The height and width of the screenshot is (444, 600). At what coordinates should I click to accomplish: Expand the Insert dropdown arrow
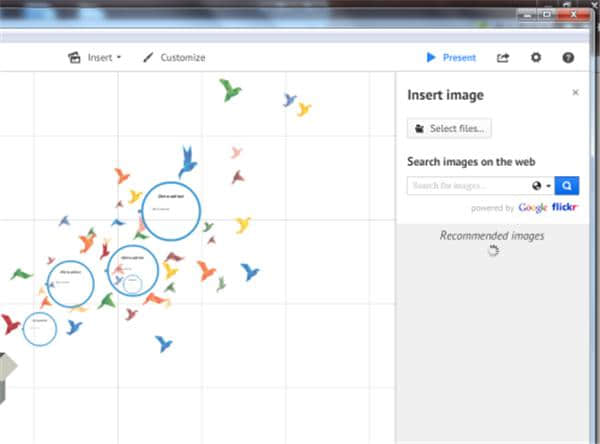coord(119,57)
